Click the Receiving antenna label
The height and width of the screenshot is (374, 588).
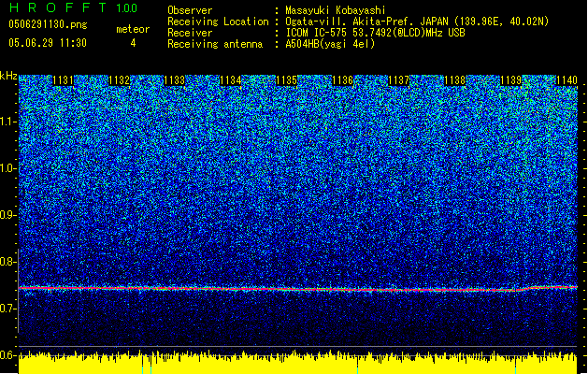[x=215, y=44]
